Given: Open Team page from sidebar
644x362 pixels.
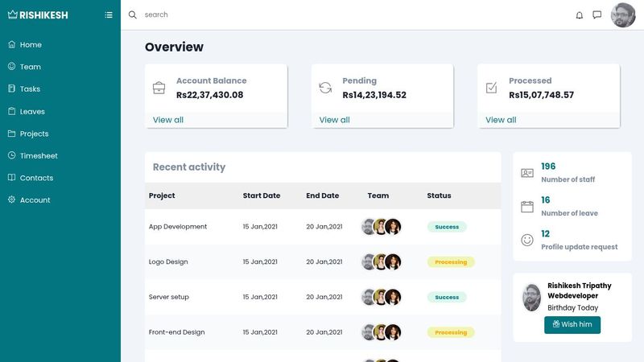Looking at the screenshot, I should point(31,67).
